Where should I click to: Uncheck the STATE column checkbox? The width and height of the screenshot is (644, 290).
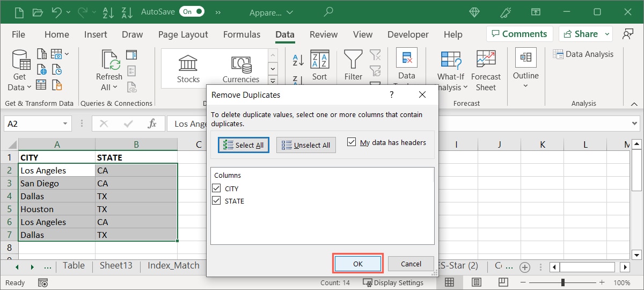tap(216, 201)
